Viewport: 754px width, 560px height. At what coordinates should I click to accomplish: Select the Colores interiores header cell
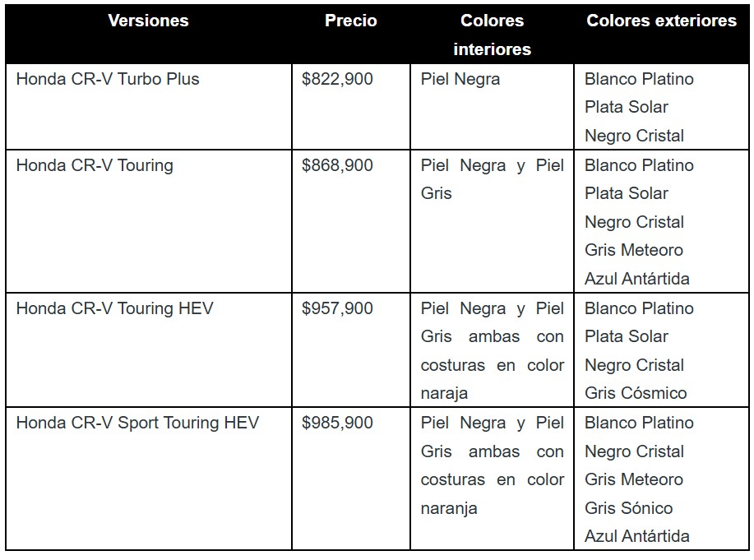tap(492, 35)
